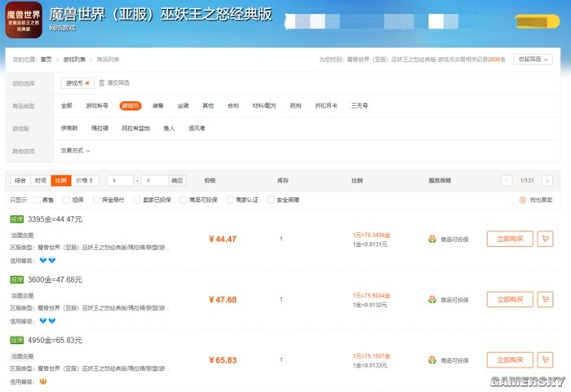Buy the 4950金 listing with 立即购买

510,359
